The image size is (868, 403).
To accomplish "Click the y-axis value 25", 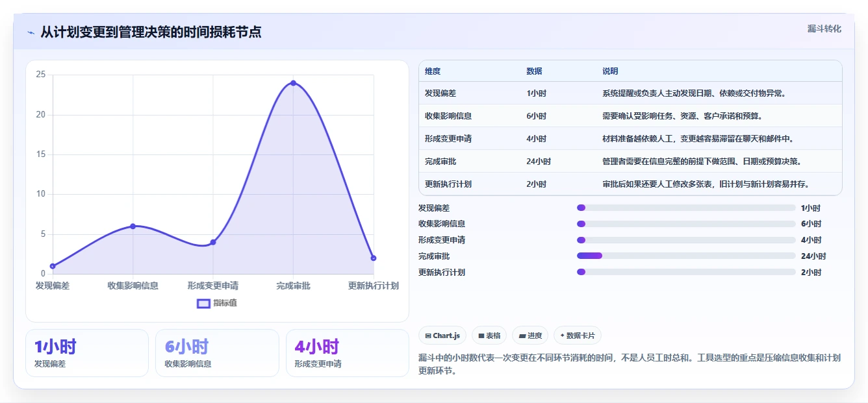I will (x=40, y=75).
